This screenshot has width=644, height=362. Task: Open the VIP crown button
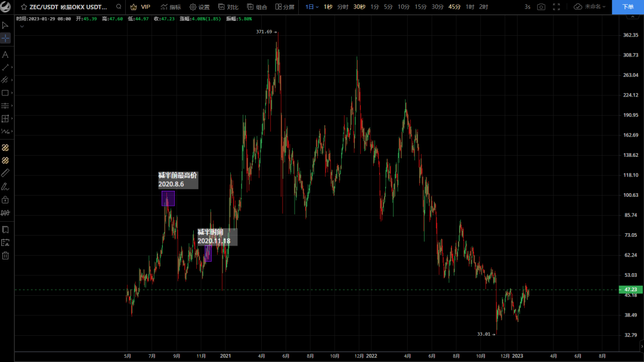click(140, 7)
